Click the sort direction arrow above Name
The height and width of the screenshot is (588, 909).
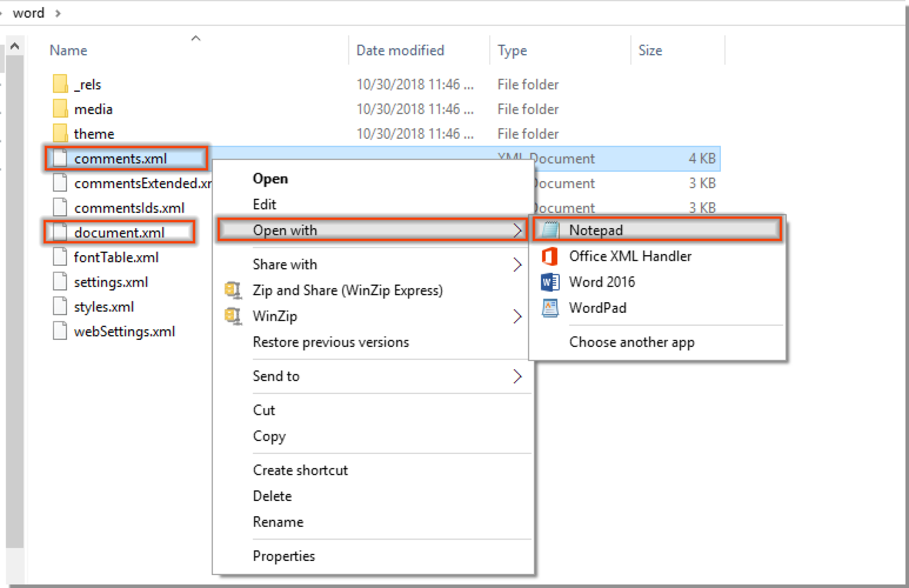pos(196,38)
